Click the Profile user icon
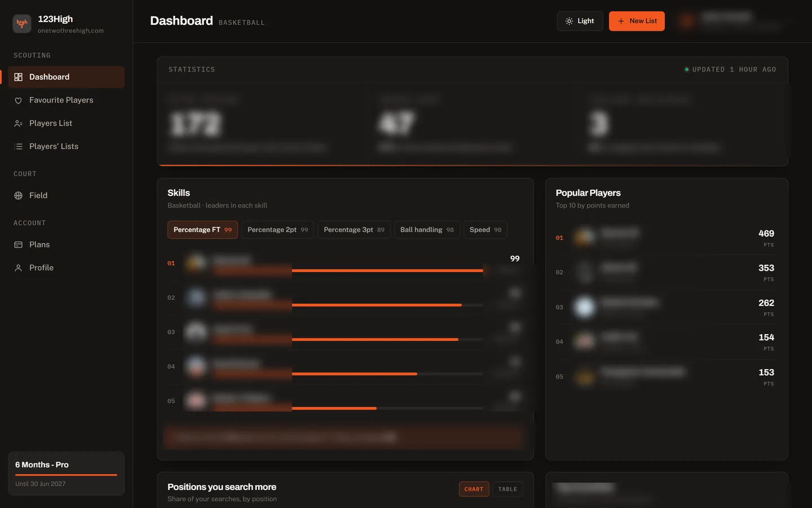This screenshot has height=508, width=812. pos(18,268)
